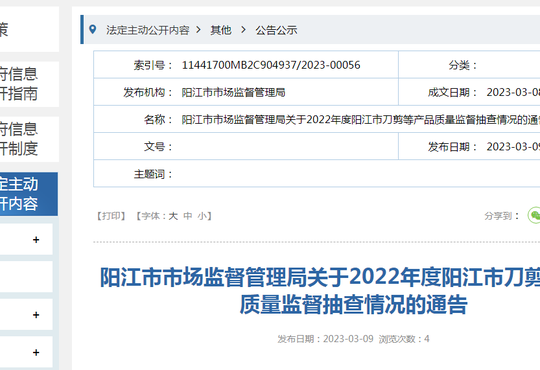
Task: Click the WeChat share icon
Action: (534, 216)
